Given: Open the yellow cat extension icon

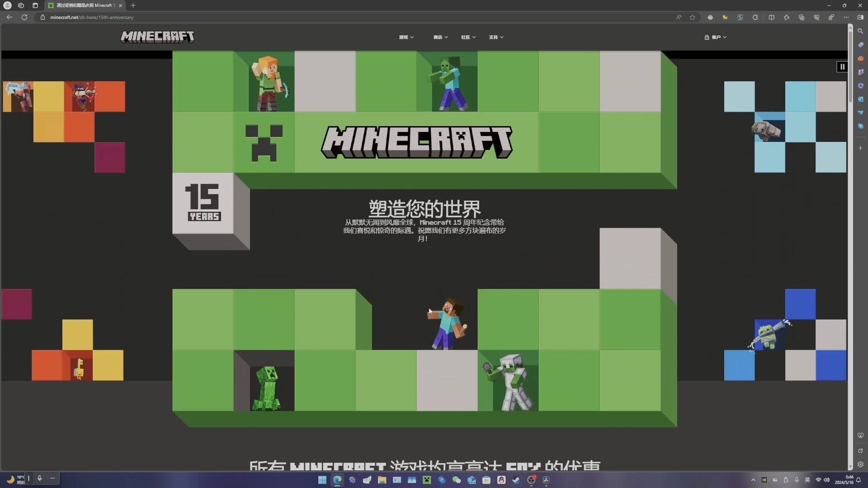Looking at the screenshot, I should [x=725, y=17].
